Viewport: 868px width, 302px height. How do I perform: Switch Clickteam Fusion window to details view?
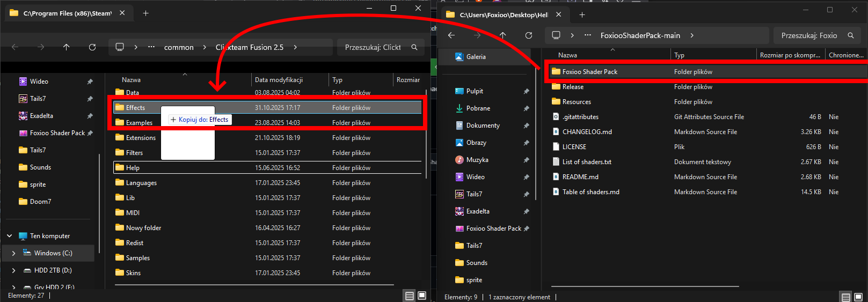410,296
